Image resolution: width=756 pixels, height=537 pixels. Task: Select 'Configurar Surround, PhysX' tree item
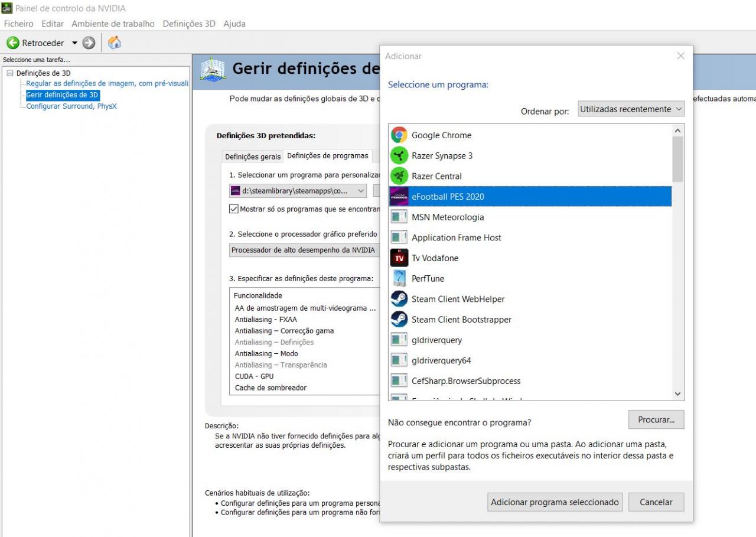[71, 106]
